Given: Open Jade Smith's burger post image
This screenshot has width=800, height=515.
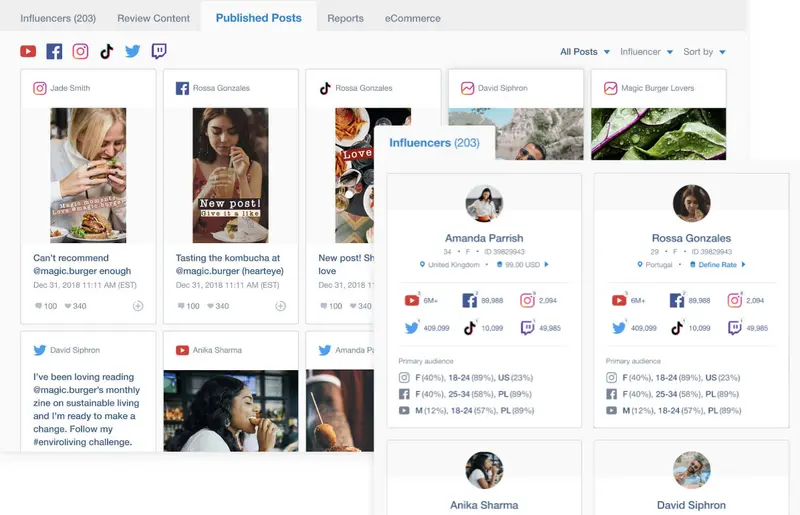Looking at the screenshot, I should 88,174.
